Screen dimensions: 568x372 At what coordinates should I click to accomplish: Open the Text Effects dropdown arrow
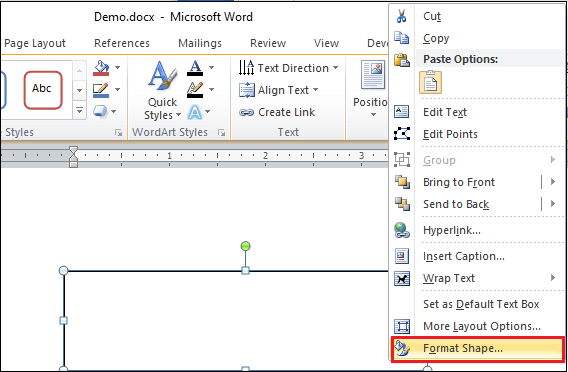point(208,112)
